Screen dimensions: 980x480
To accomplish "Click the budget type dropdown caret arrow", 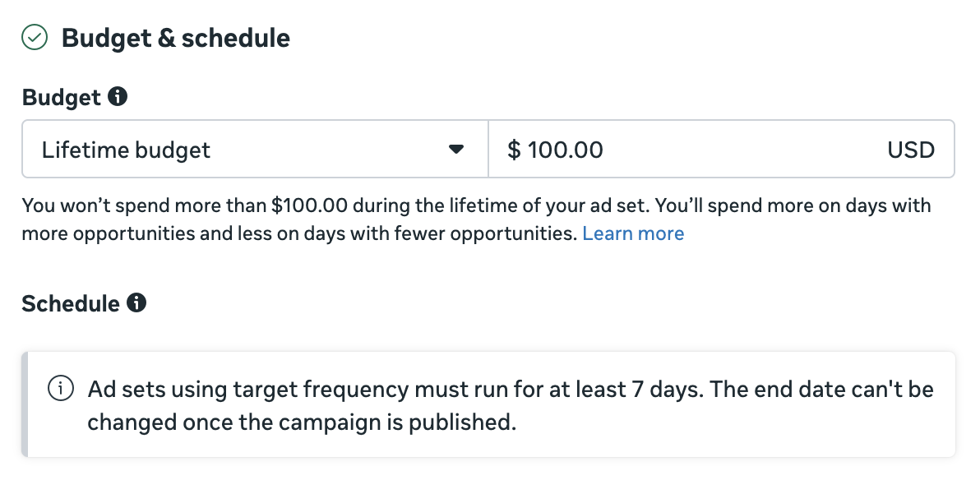I will pyautogui.click(x=456, y=150).
